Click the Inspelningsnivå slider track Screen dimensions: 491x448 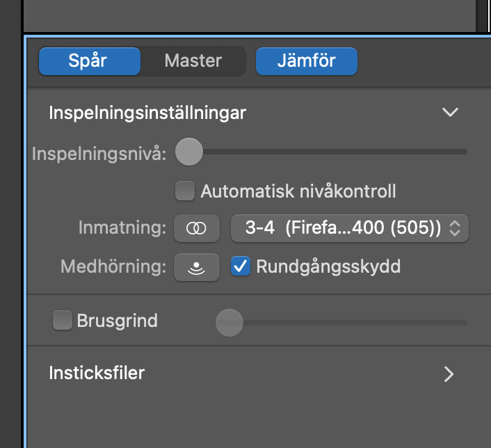334,152
